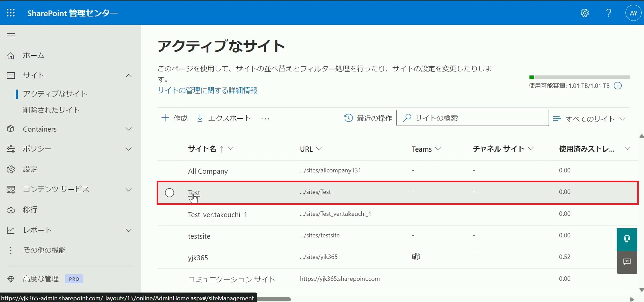The image size is (644, 302).
Task: Open the feedback chat widget
Action: pyautogui.click(x=627, y=262)
